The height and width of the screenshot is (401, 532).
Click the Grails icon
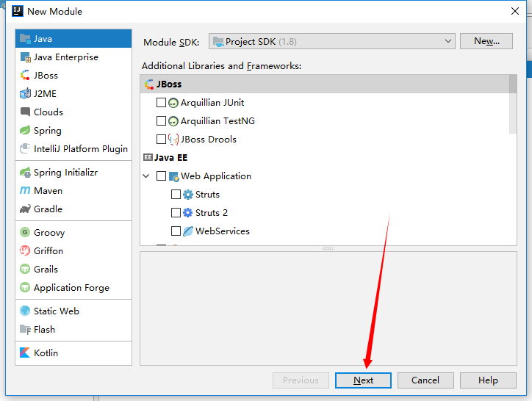pos(25,269)
